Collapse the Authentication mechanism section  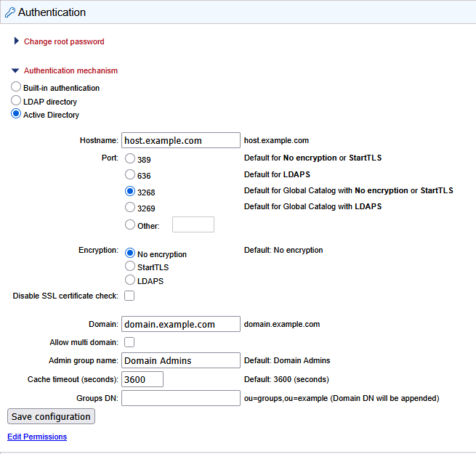[15, 70]
